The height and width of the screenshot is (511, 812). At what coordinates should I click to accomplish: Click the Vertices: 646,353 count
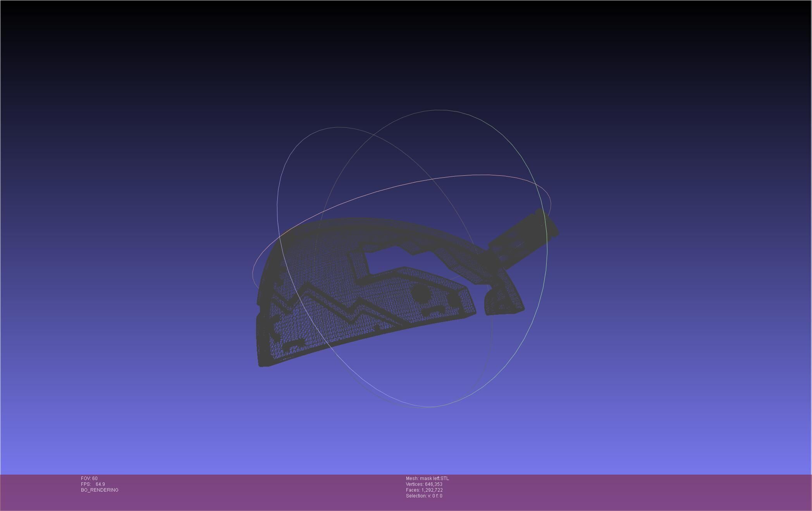click(424, 484)
